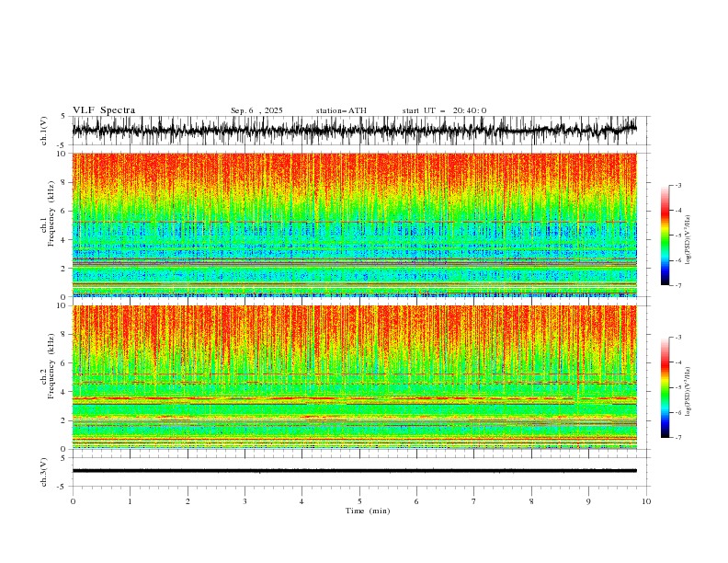Click the 'VLF Spectra' title text
The image size is (728, 563).
104,110
